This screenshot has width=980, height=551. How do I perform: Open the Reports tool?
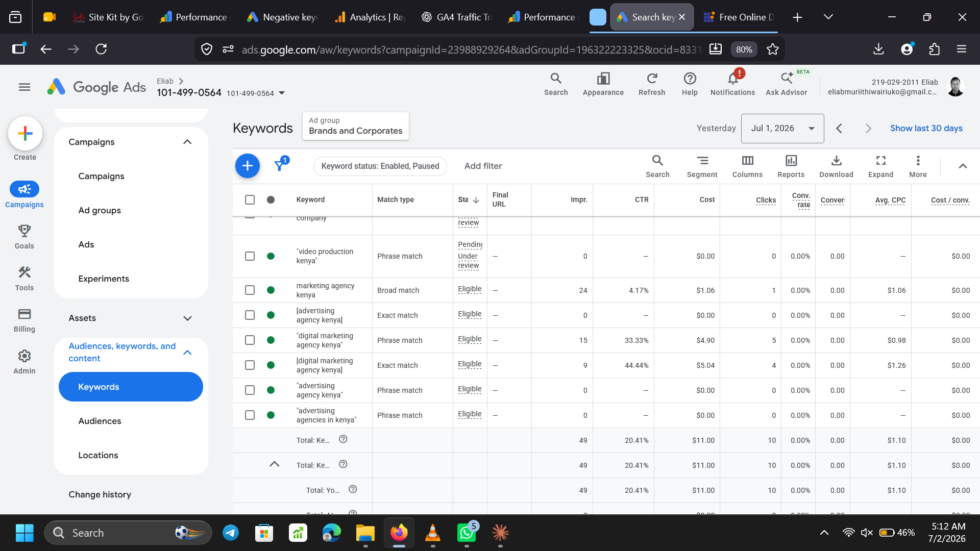791,166
